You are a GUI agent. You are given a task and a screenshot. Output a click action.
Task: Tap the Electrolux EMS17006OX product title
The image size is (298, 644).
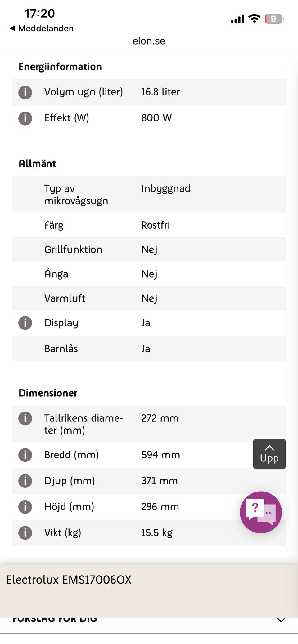[69, 580]
